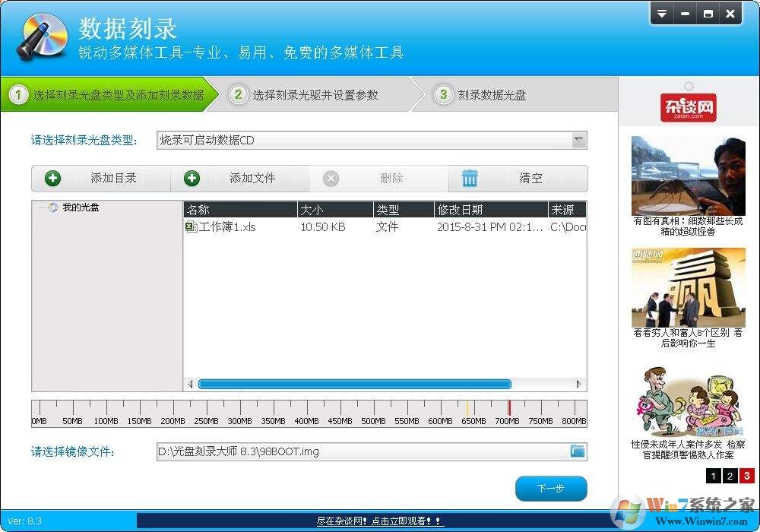
Task: Click the green step 1 circle icon
Action: pos(17,94)
